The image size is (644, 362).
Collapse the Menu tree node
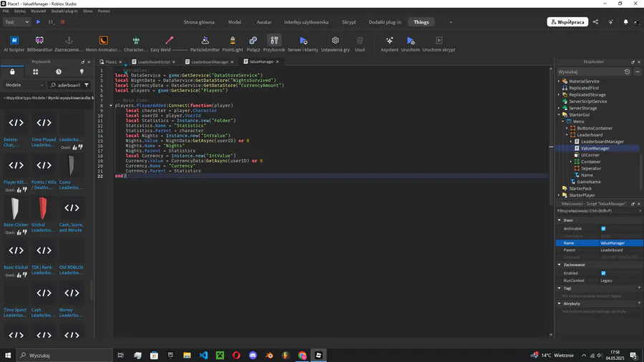563,122
